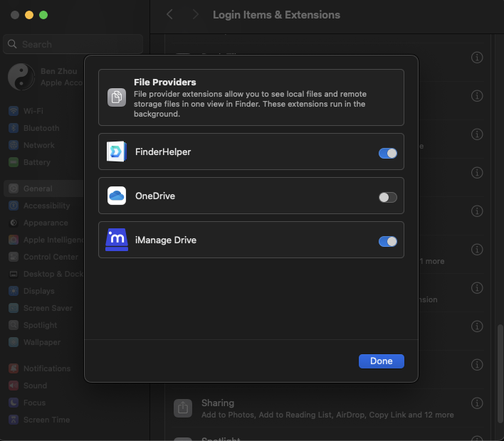Click the Ben Zhou account avatar
The height and width of the screenshot is (441, 504).
(21, 77)
